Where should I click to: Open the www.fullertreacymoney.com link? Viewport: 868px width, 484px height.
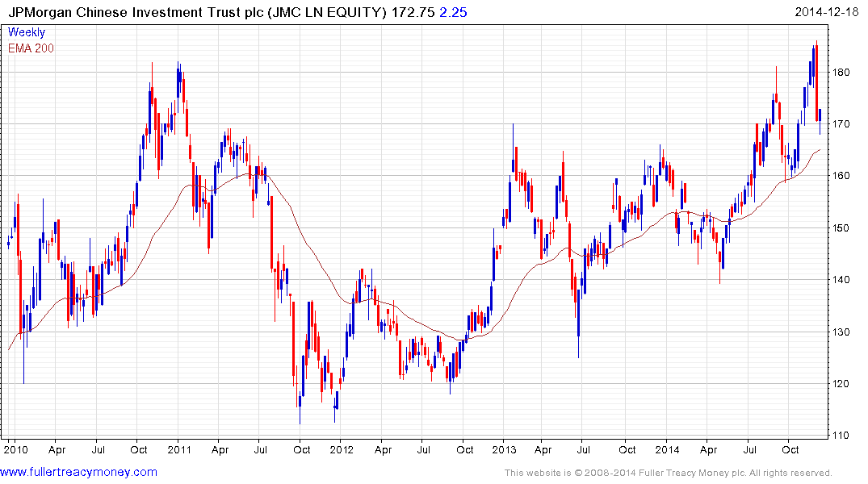tap(78, 472)
